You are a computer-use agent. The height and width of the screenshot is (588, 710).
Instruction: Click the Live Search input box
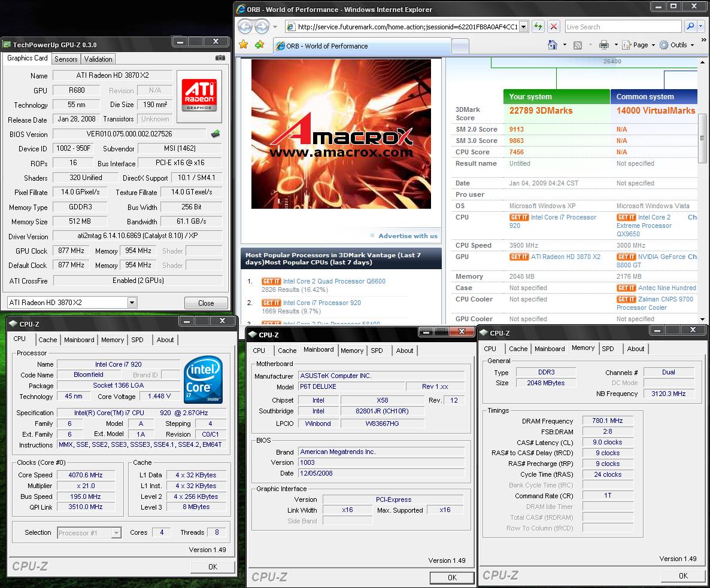pos(623,27)
